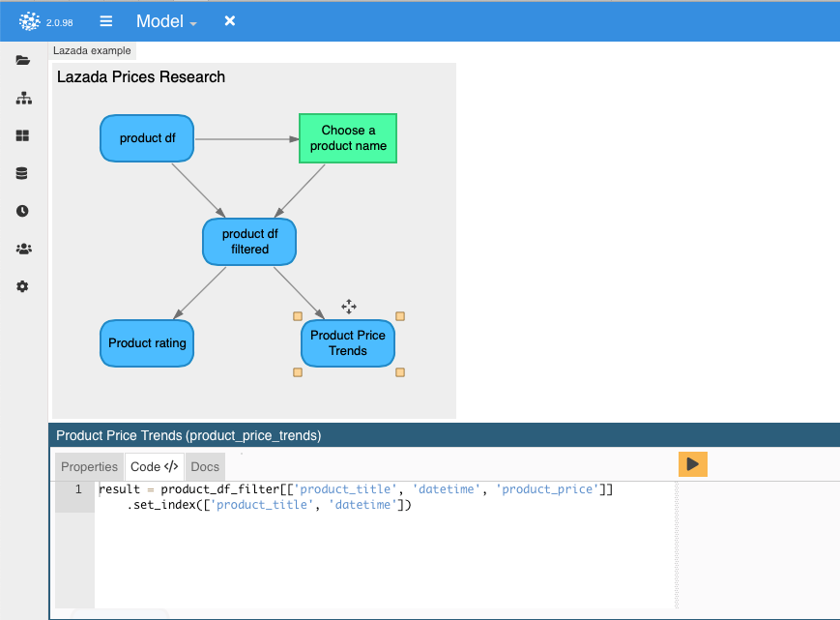Select the Lazada example tab
The image size is (840, 620).
[92, 50]
